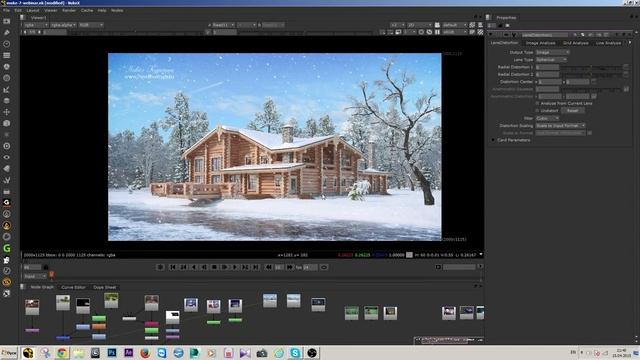
Task: Click the Distortion Center x field
Action: (x=550, y=82)
